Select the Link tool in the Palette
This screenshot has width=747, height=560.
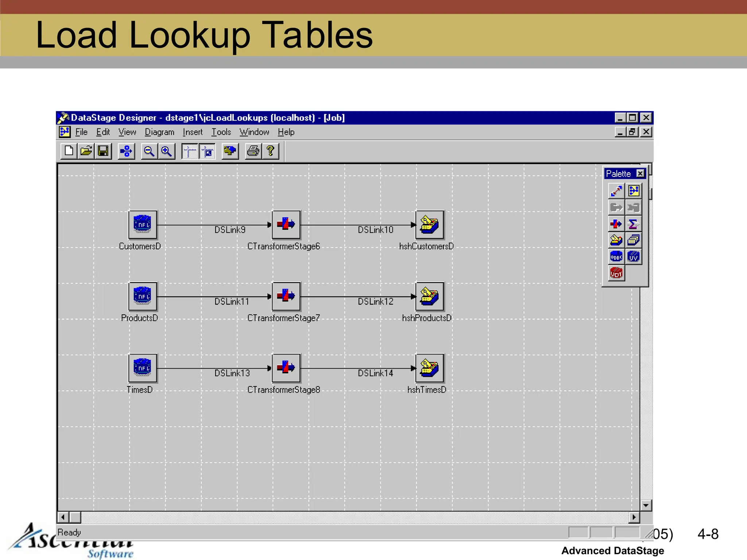pyautogui.click(x=616, y=191)
